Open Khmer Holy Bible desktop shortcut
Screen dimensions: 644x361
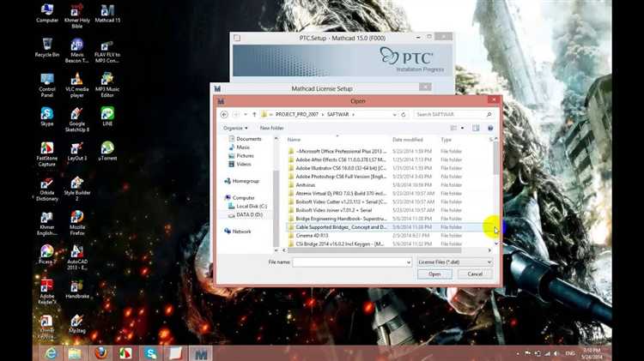(x=76, y=16)
